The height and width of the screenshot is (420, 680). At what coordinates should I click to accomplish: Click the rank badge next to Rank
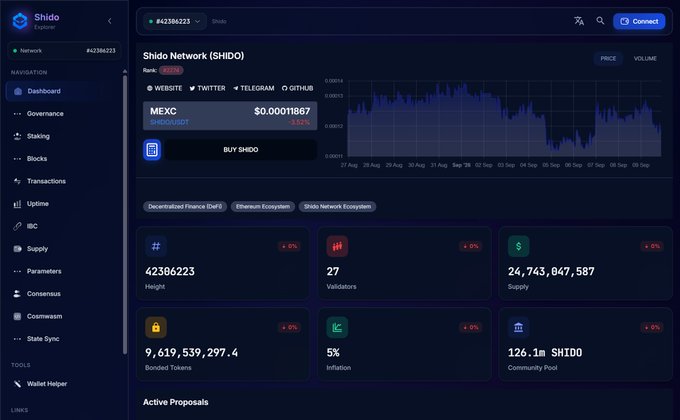(x=171, y=70)
